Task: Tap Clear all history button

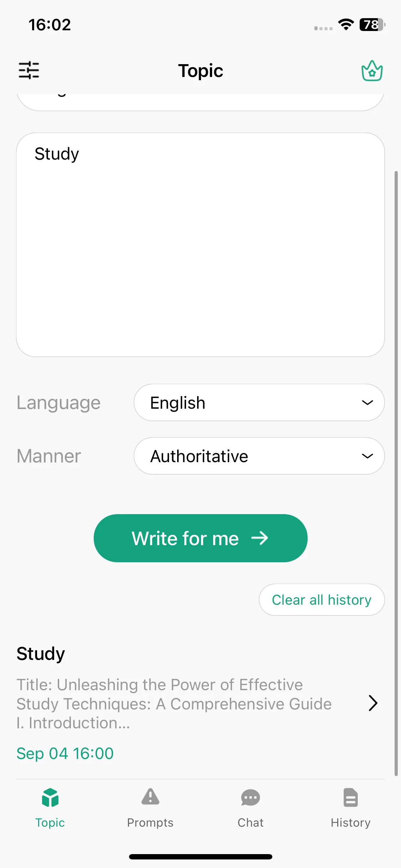Action: coord(322,600)
